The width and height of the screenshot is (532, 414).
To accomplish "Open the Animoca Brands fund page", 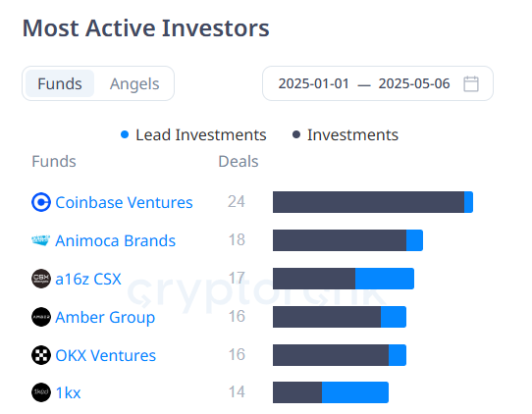I will (116, 240).
